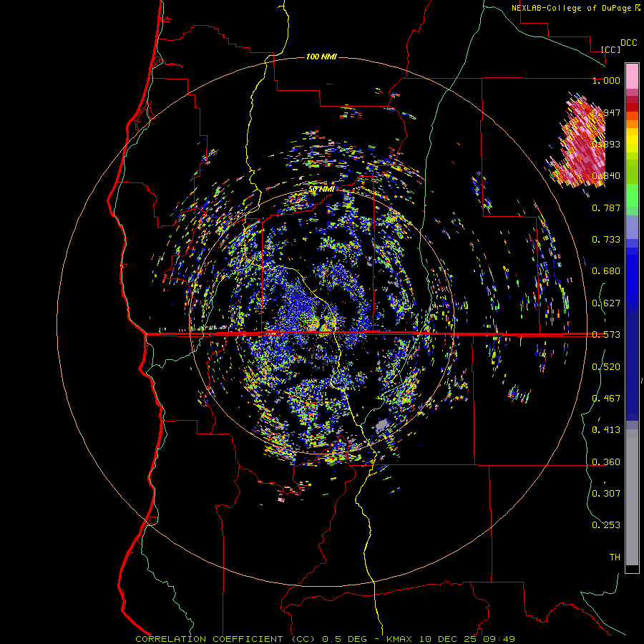Click the 0.360 legend value
This screenshot has width=644, height=644.
click(606, 462)
